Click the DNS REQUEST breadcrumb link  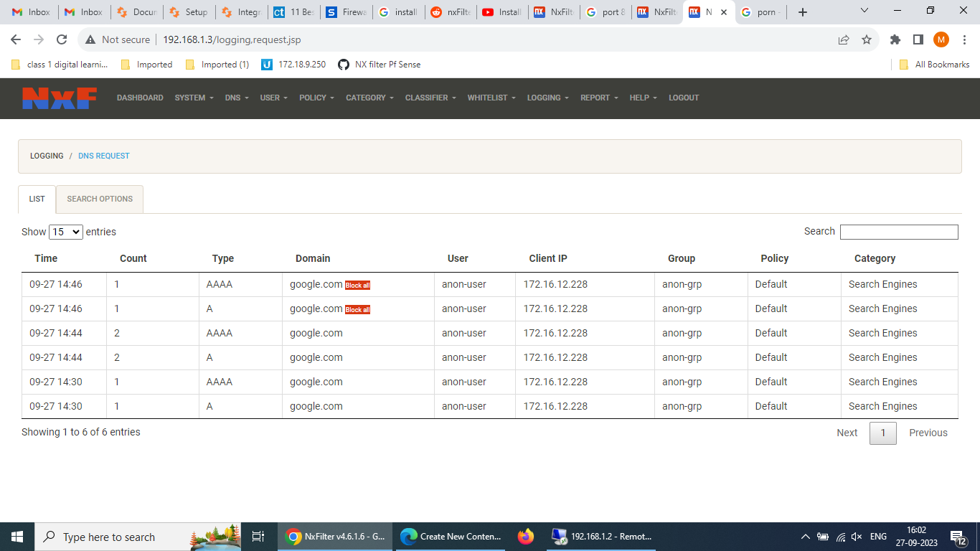104,156
